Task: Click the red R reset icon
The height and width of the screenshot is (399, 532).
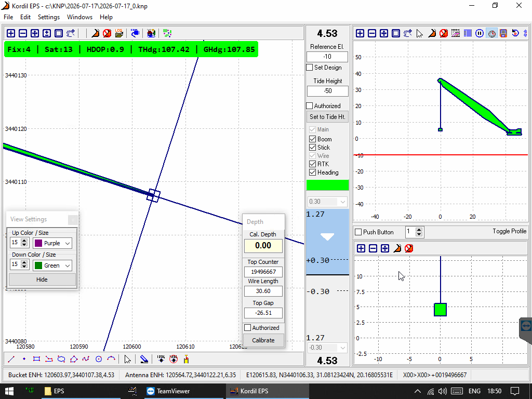Action: pos(515,33)
